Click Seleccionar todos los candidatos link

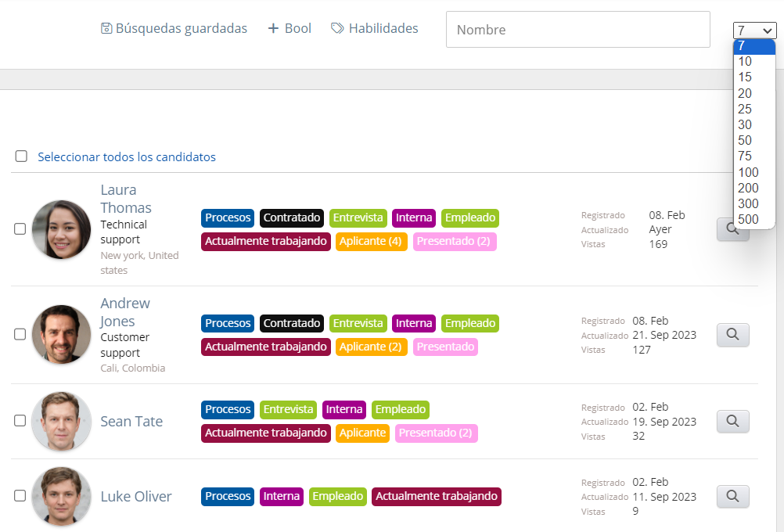tap(127, 157)
